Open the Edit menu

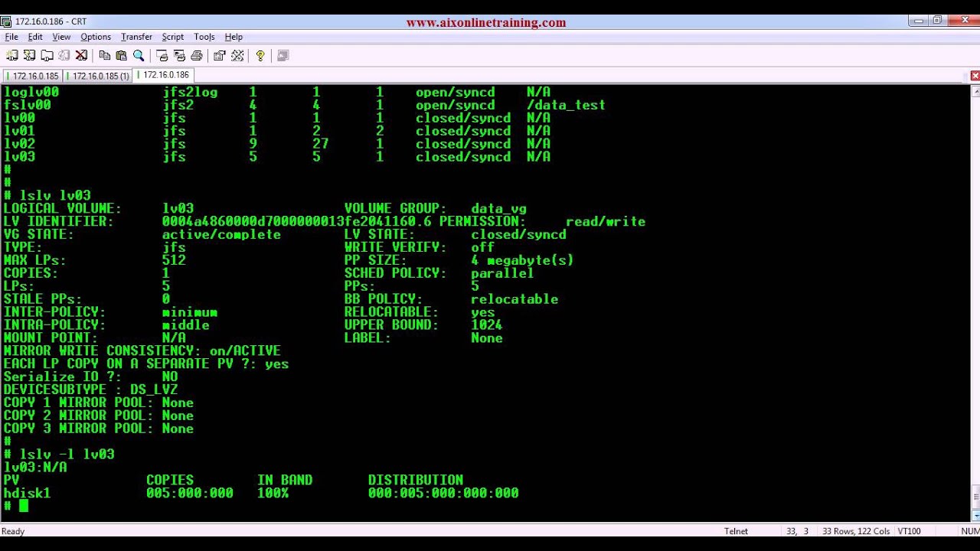pyautogui.click(x=35, y=37)
